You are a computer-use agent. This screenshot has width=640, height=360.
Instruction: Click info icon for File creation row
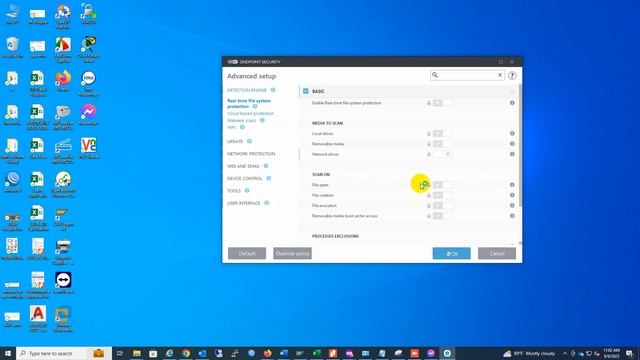pyautogui.click(x=512, y=195)
